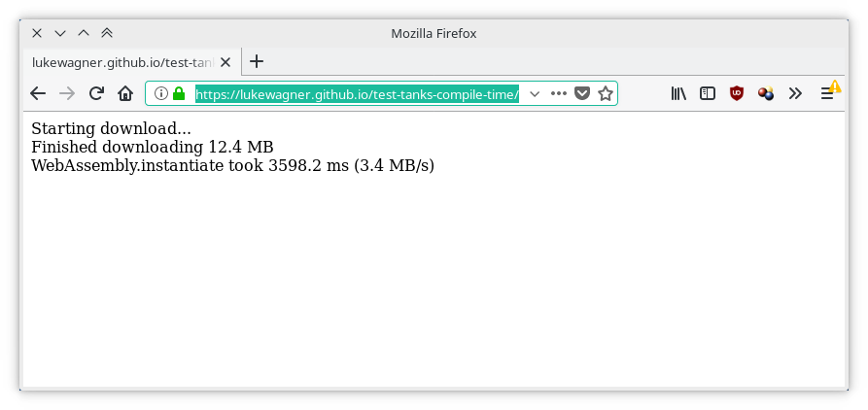Open the Firefox hamburger menu
The image size is (868, 410).
pos(827,94)
